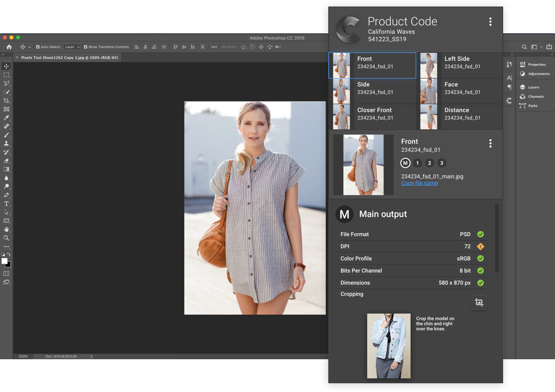The width and height of the screenshot is (555, 392).
Task: Select the Zoom magnifier tool
Action: 7,238
